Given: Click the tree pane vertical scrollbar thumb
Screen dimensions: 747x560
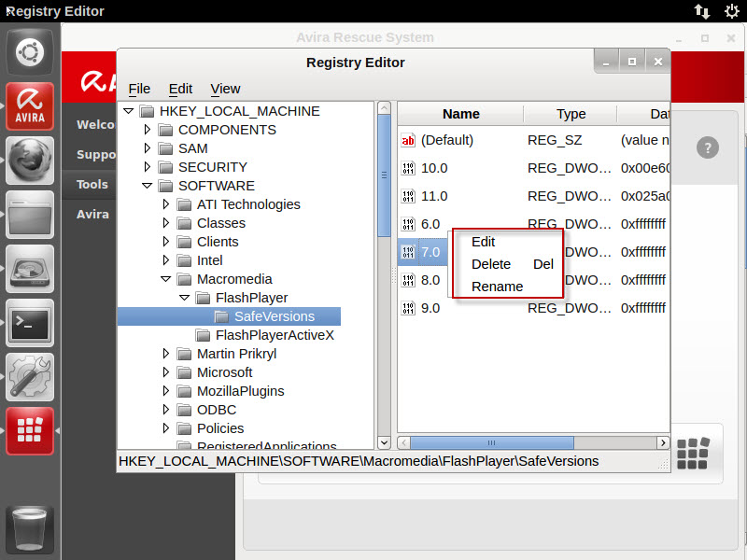Looking at the screenshot, I should 384,175.
